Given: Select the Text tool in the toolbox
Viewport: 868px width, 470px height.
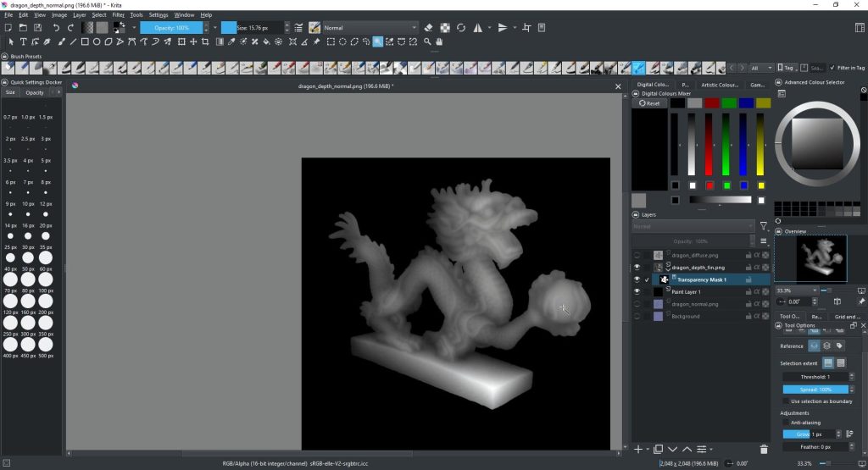Looking at the screenshot, I should [x=23, y=41].
